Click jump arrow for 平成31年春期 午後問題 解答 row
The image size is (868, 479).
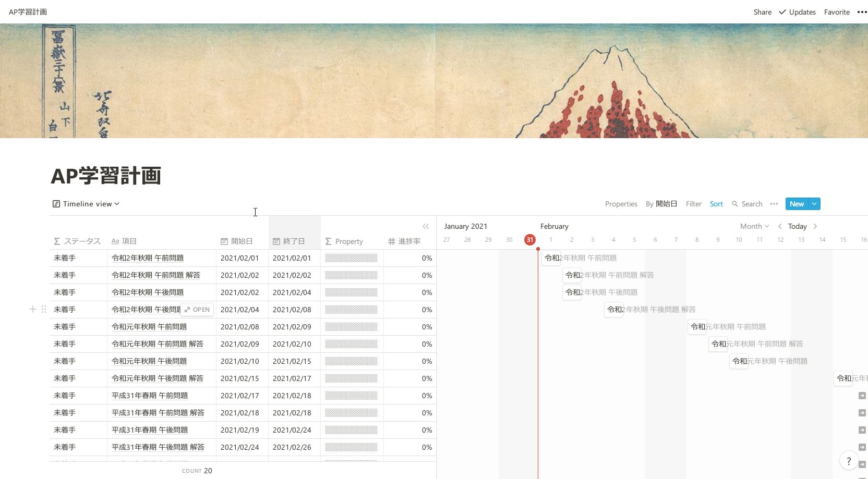tap(862, 447)
